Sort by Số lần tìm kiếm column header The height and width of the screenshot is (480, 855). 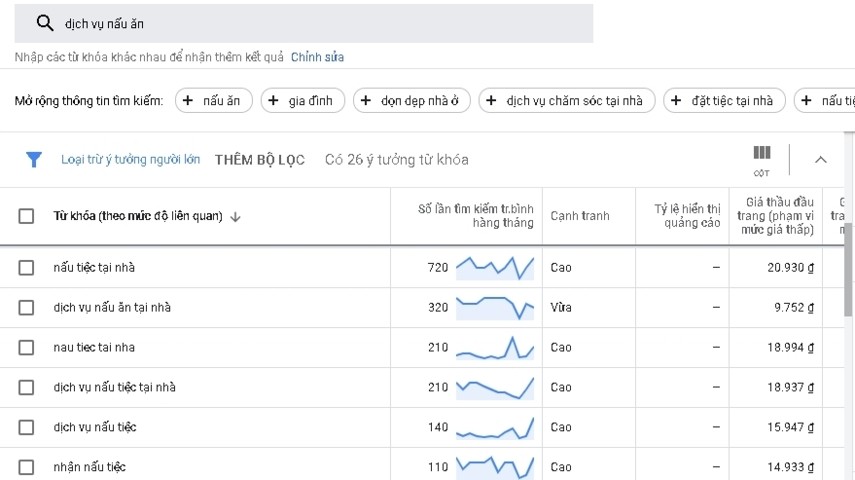click(x=476, y=215)
